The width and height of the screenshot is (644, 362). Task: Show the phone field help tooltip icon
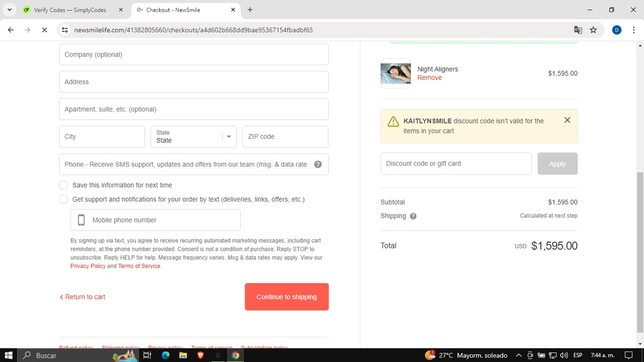pyautogui.click(x=318, y=164)
